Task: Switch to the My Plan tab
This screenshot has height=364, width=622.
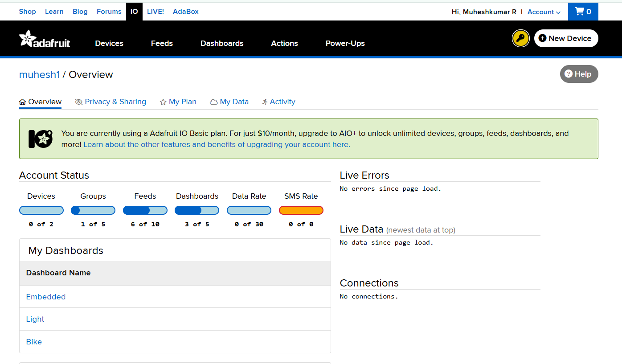Action: [x=178, y=102]
